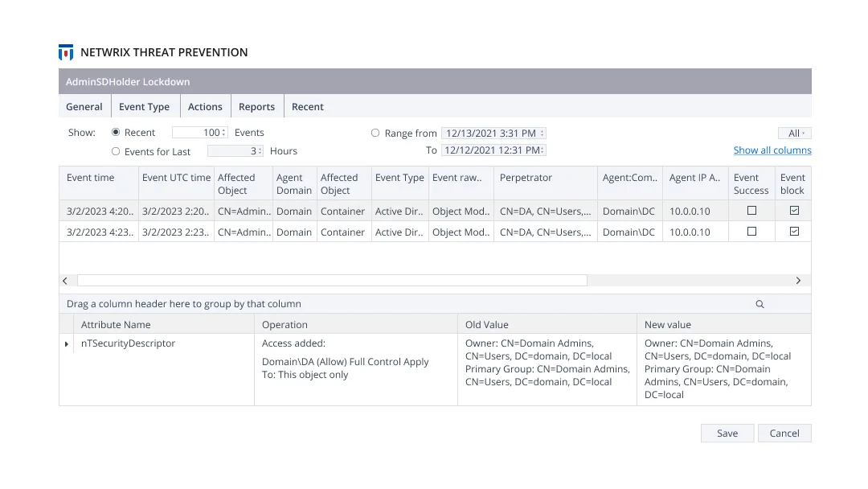
Task: Open the To date 12/12/2021 picker
Action: [493, 150]
